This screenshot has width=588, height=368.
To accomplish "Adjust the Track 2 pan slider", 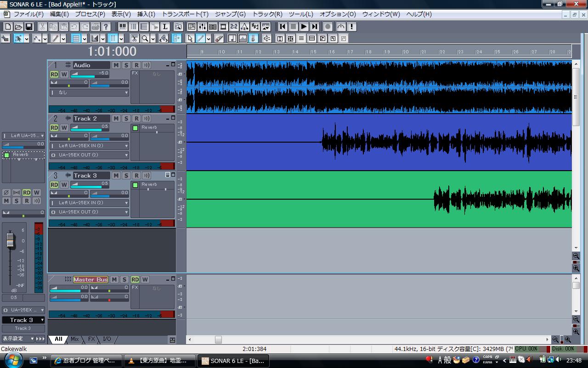I will [69, 137].
